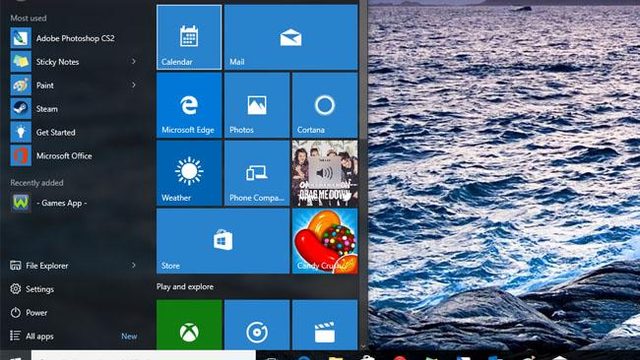Open the Weather tile
The image size is (640, 360).
(189, 173)
